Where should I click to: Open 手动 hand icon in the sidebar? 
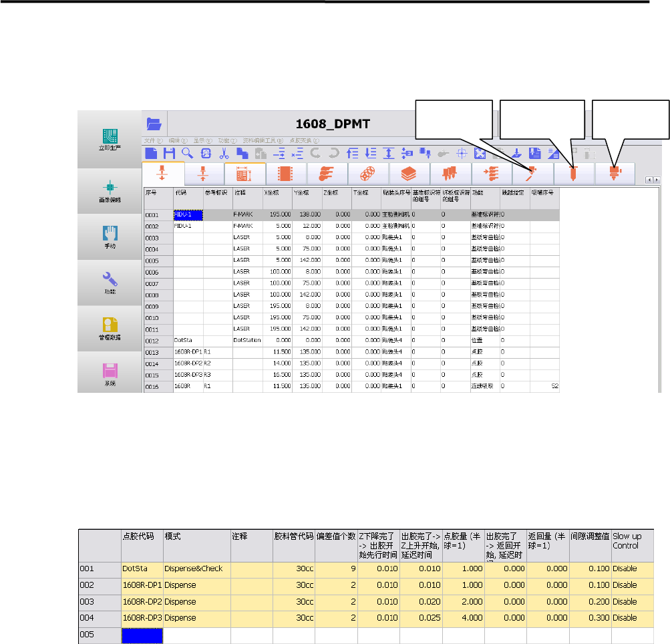[110, 236]
